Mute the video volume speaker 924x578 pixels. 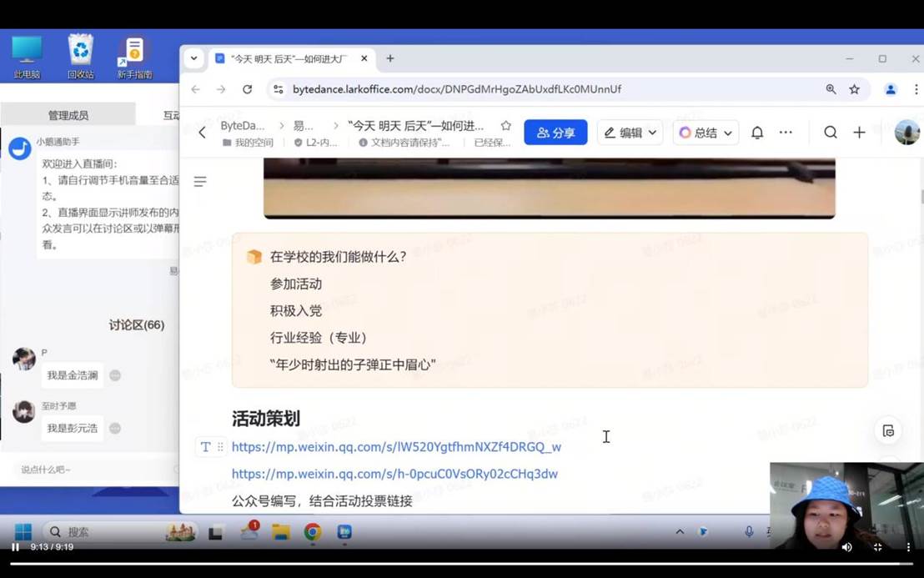point(846,547)
